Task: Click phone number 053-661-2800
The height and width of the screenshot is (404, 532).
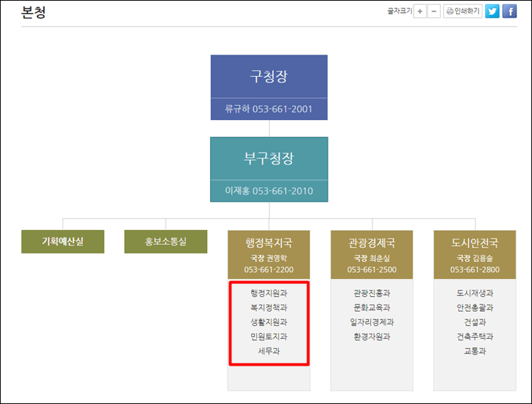Action: point(475,270)
